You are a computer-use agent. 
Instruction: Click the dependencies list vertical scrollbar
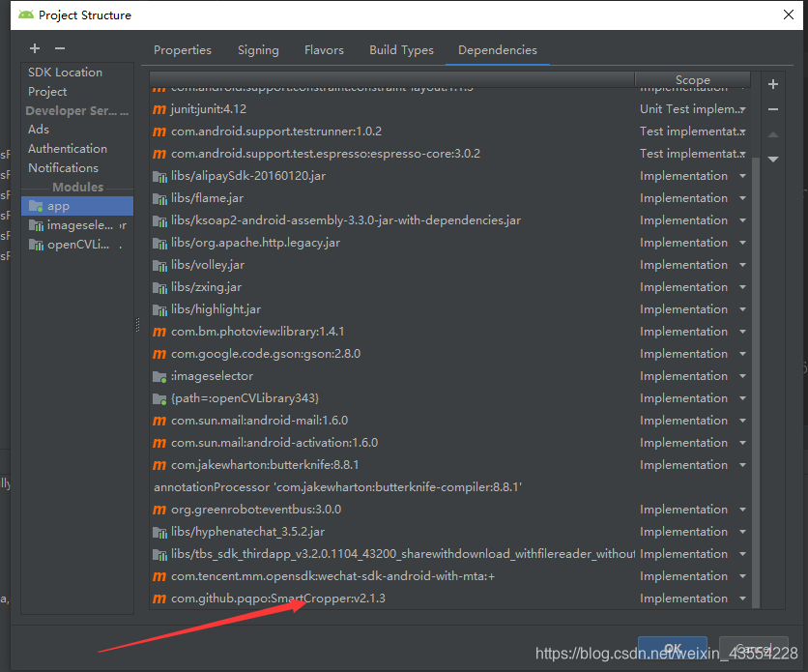[x=756, y=381]
